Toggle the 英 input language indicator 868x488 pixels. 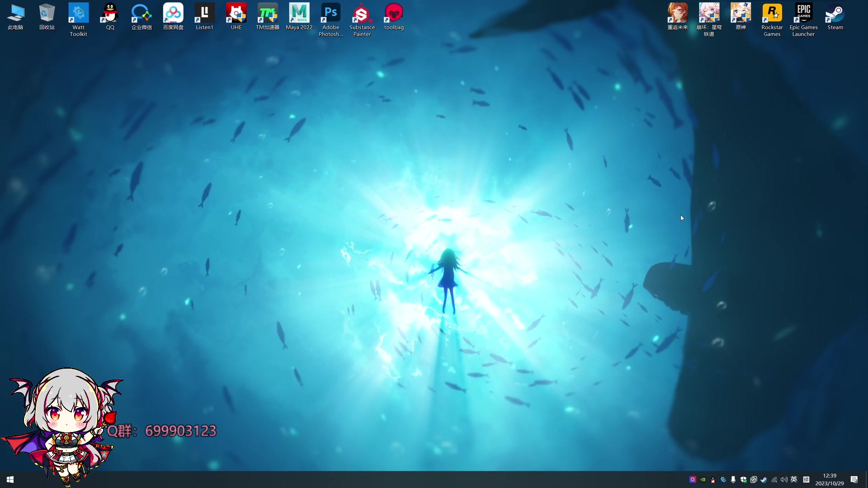point(794,479)
